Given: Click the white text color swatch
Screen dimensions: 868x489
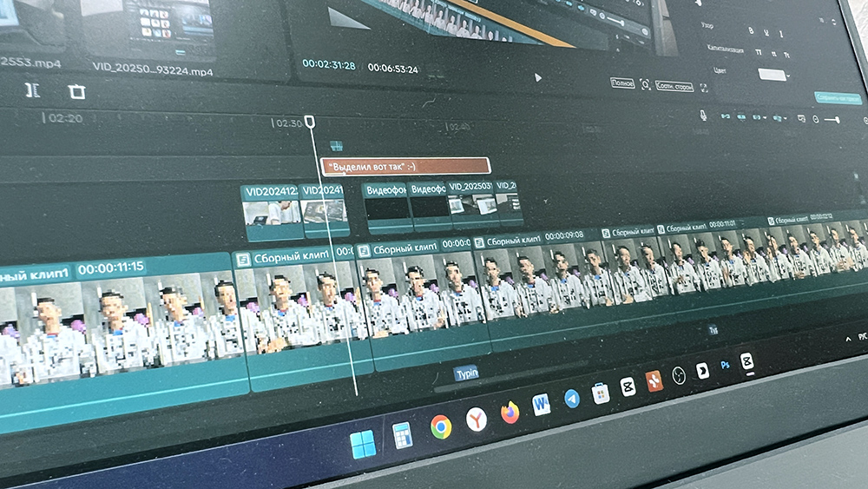Looking at the screenshot, I should [770, 75].
